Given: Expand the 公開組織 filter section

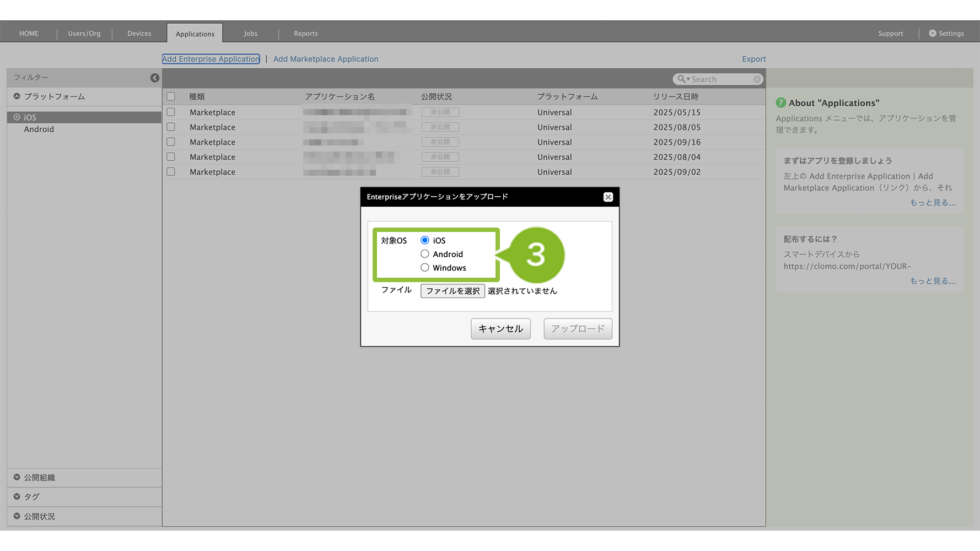Looking at the screenshot, I should pos(17,478).
